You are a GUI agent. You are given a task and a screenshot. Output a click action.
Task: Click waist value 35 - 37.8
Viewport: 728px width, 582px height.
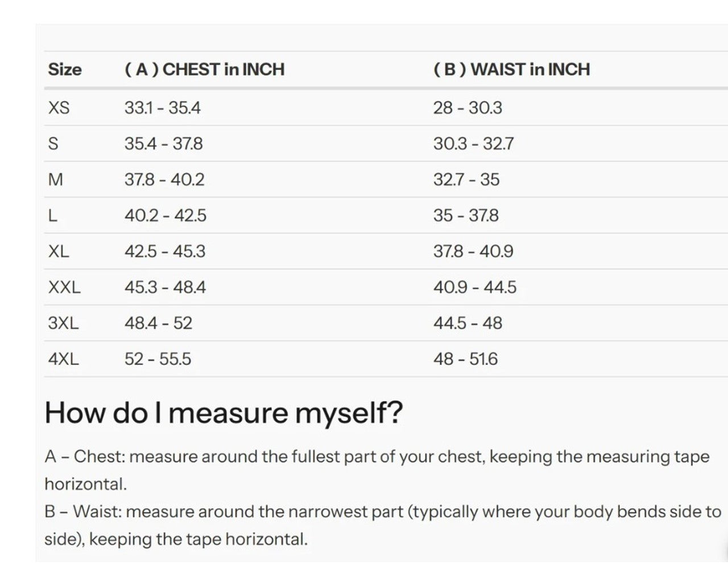(x=466, y=215)
